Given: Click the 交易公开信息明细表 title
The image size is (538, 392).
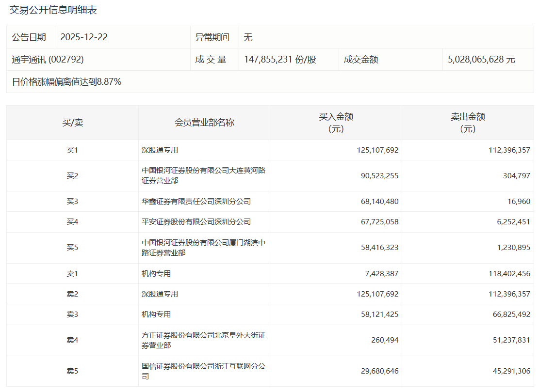Looking at the screenshot, I should click(x=53, y=10).
